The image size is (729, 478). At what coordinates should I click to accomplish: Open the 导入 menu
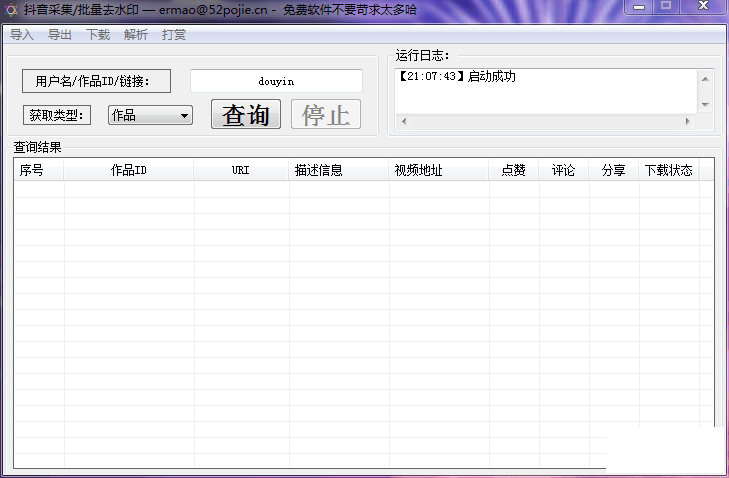[22, 34]
